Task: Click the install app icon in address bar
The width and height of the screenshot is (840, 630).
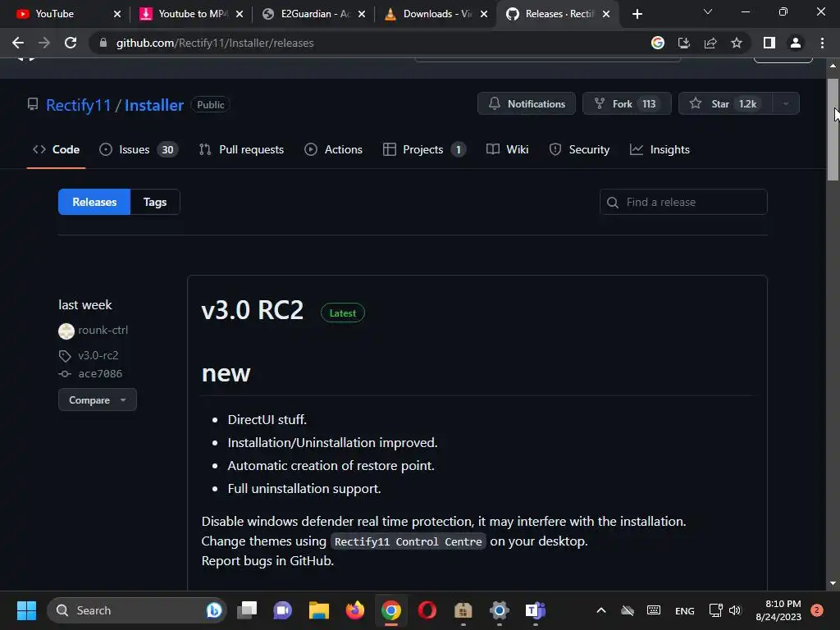Action: coord(684,43)
